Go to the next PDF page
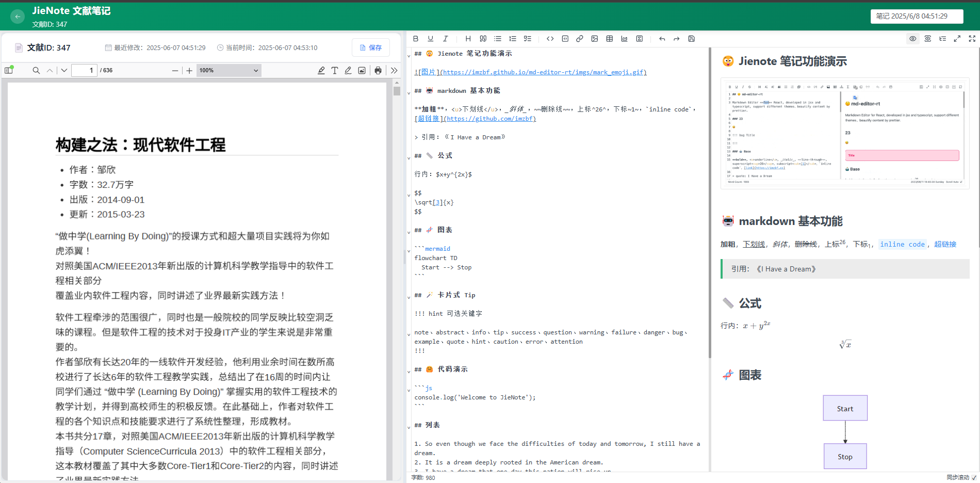Viewport: 980px width, 483px height. (64, 71)
